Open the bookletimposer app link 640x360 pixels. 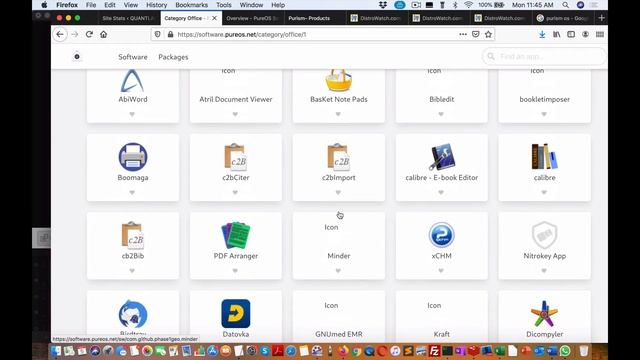tap(544, 99)
